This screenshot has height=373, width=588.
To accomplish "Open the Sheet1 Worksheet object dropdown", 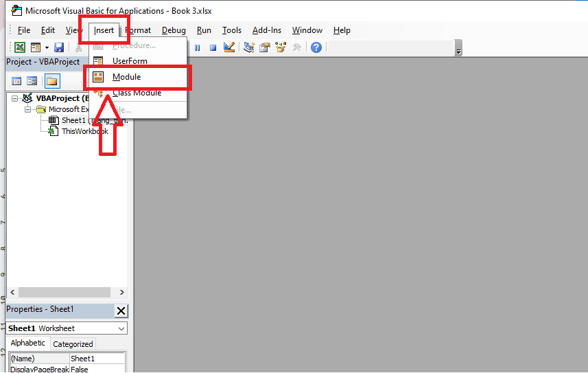I will 121,328.
